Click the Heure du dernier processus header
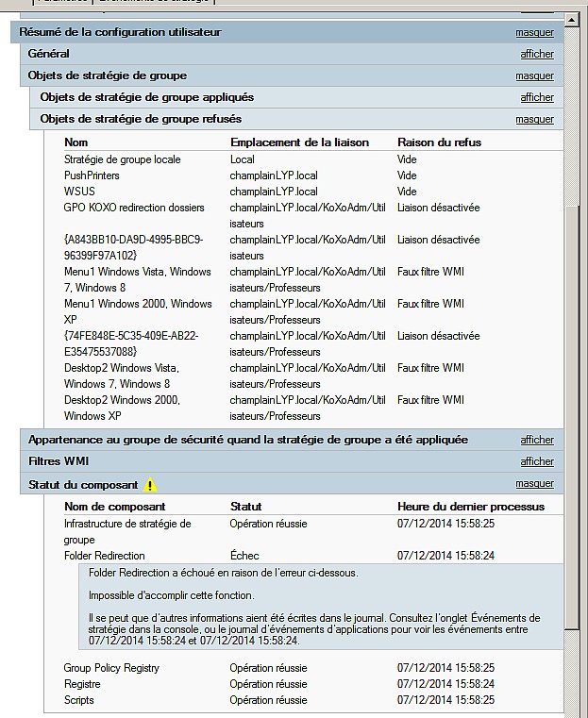Image resolution: width=588 pixels, height=718 pixels. [471, 507]
